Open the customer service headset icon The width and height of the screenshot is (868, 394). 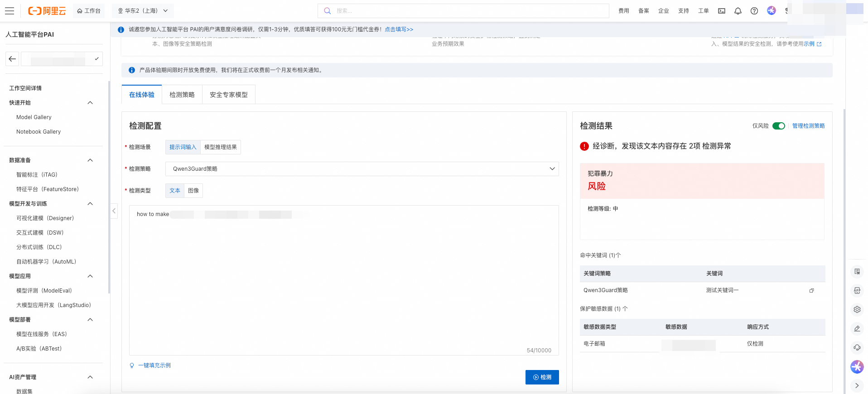coord(857,348)
